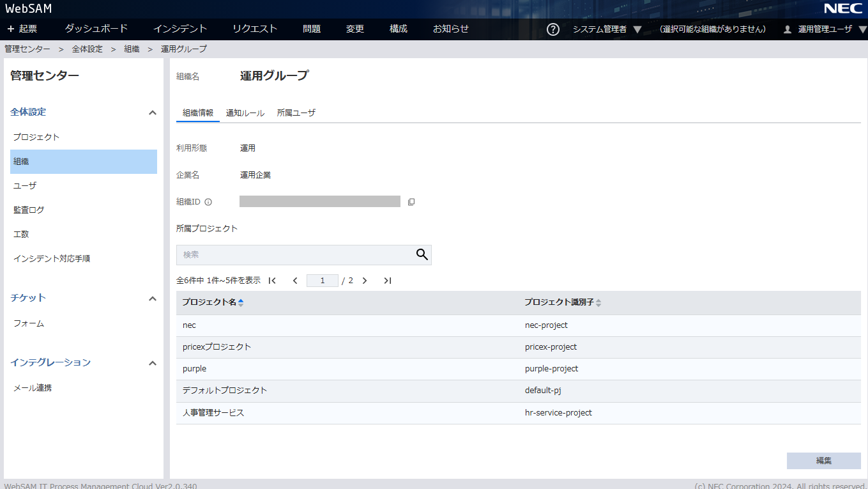Go to the first page of results
Image resolution: width=868 pixels, height=489 pixels.
click(272, 281)
